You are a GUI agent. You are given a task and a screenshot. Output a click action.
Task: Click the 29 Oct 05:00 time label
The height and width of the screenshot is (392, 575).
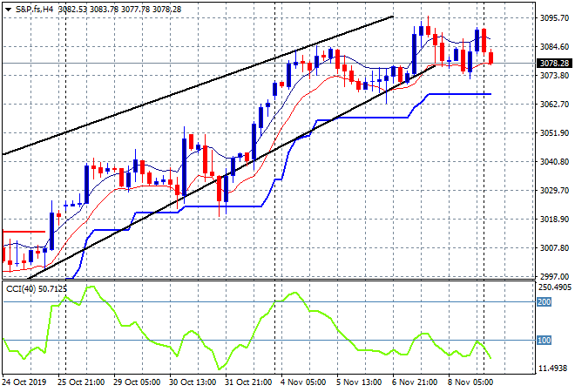point(137,382)
